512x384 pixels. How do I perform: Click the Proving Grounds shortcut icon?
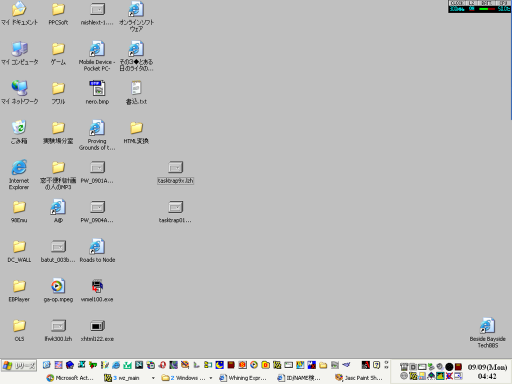[97, 135]
